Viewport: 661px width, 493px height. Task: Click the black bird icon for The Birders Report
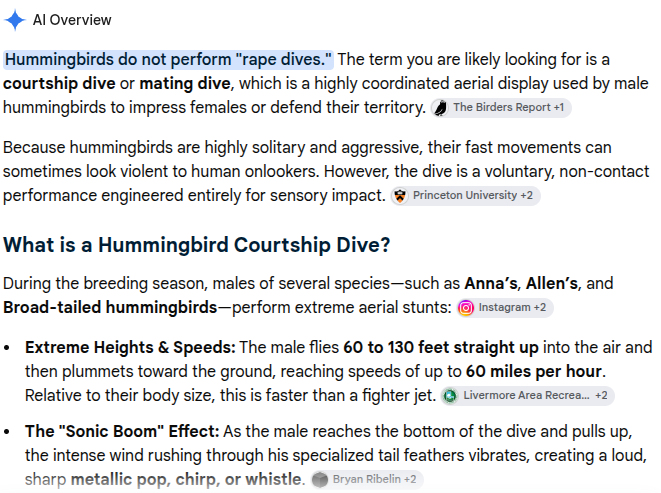(441, 108)
